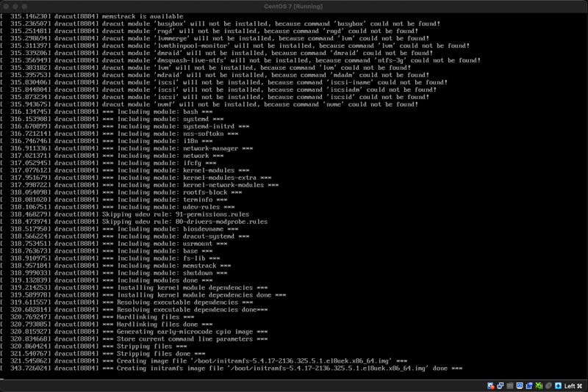588x392 pixels.
Task: Click 'Including module: ifcfg' line
Action: click(x=108, y=163)
